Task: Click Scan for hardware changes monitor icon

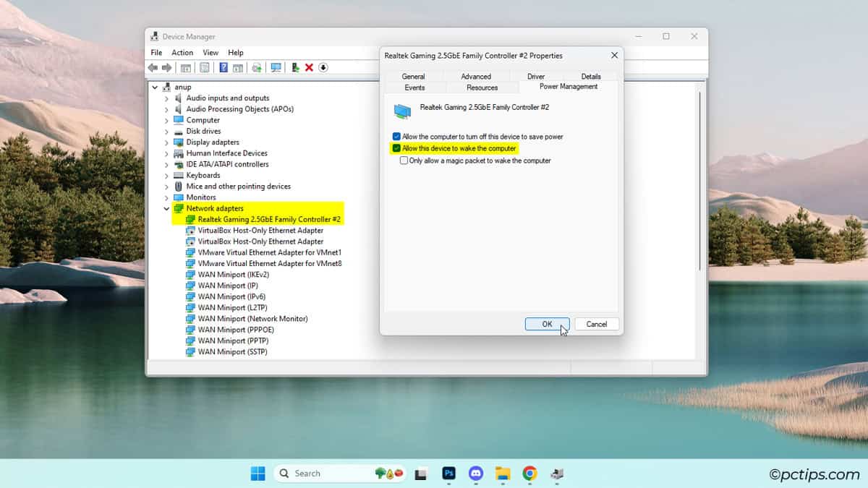Action: click(x=276, y=67)
